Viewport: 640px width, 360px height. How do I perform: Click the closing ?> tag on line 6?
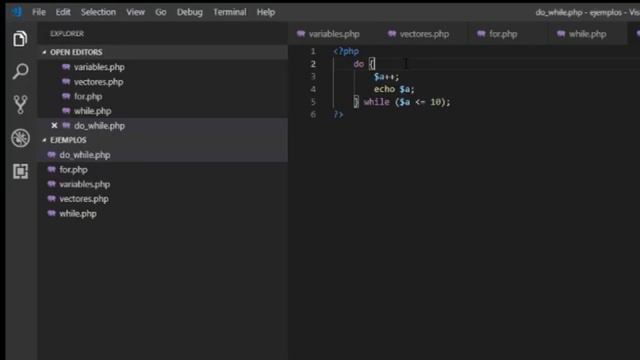pyautogui.click(x=338, y=115)
